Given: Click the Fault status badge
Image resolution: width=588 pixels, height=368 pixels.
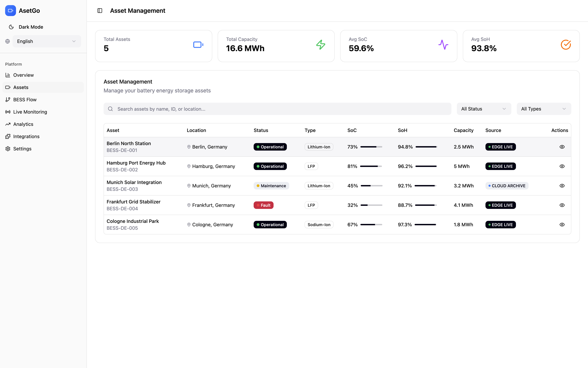Looking at the screenshot, I should point(264,205).
